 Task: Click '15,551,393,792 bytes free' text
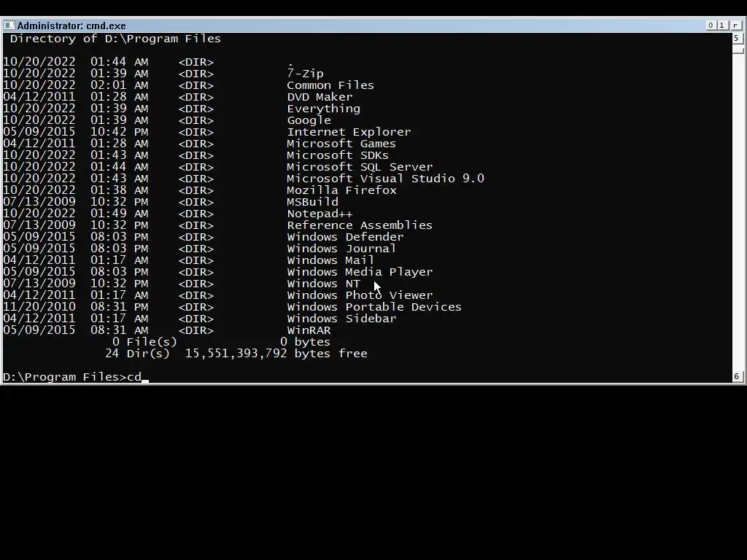(276, 354)
